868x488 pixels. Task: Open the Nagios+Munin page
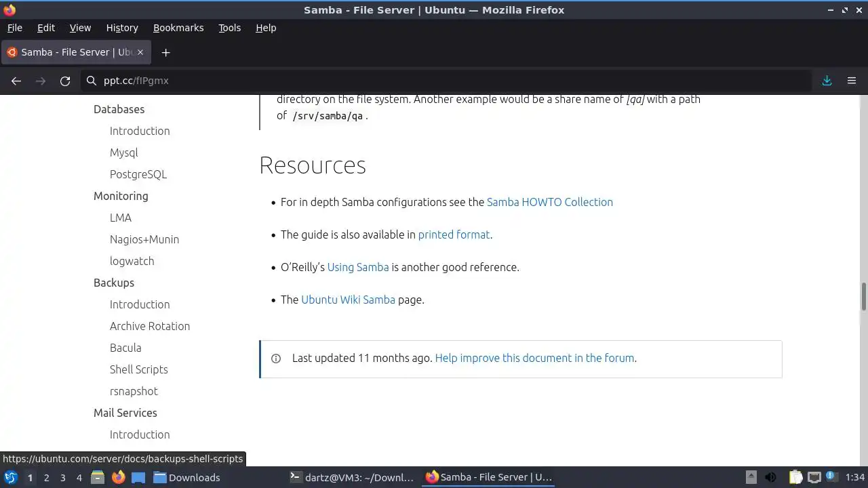(x=144, y=239)
